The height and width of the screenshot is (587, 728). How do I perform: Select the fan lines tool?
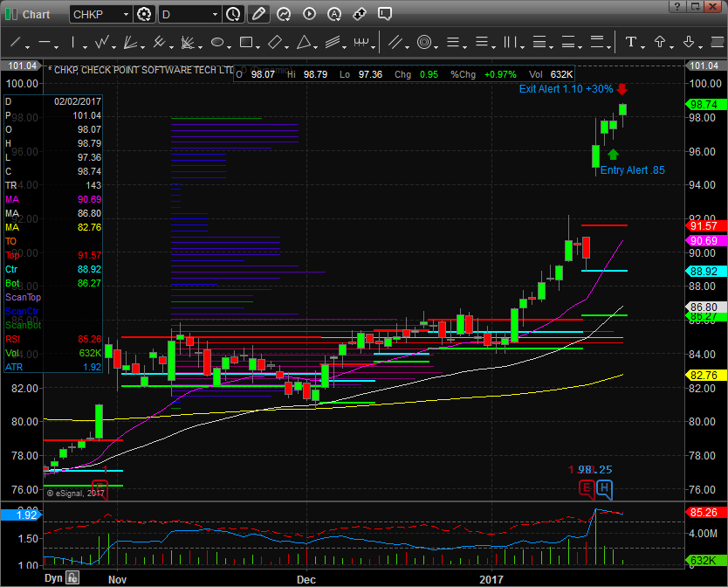point(130,42)
